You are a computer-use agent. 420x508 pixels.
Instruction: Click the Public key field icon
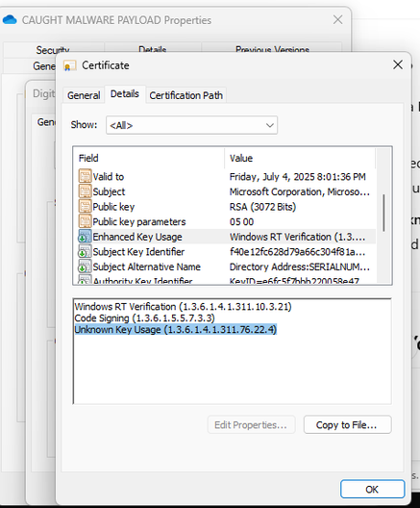(85, 206)
